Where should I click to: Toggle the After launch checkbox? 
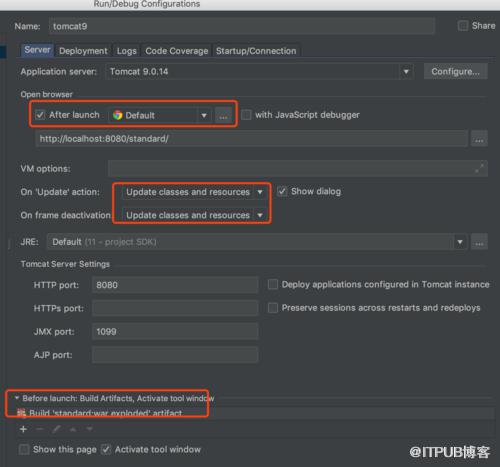(40, 115)
